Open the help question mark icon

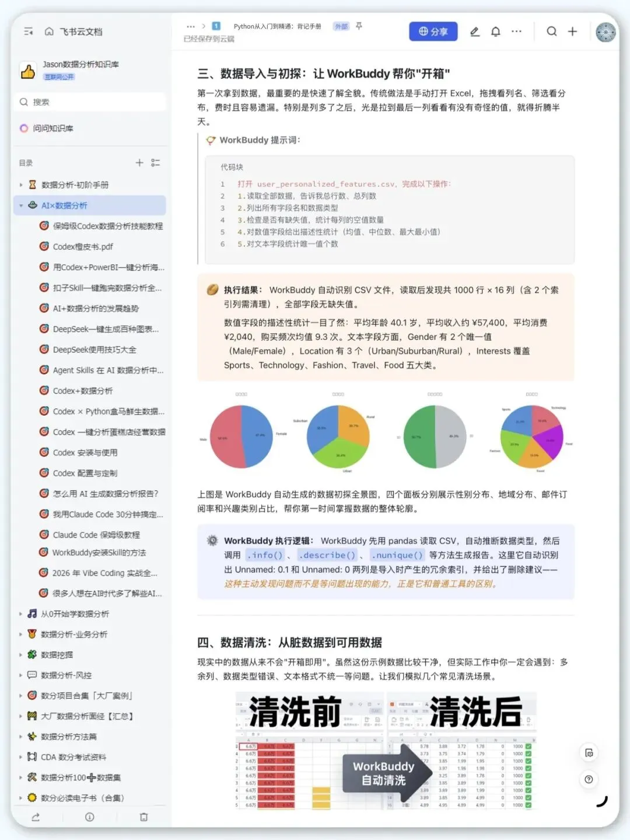tap(589, 779)
